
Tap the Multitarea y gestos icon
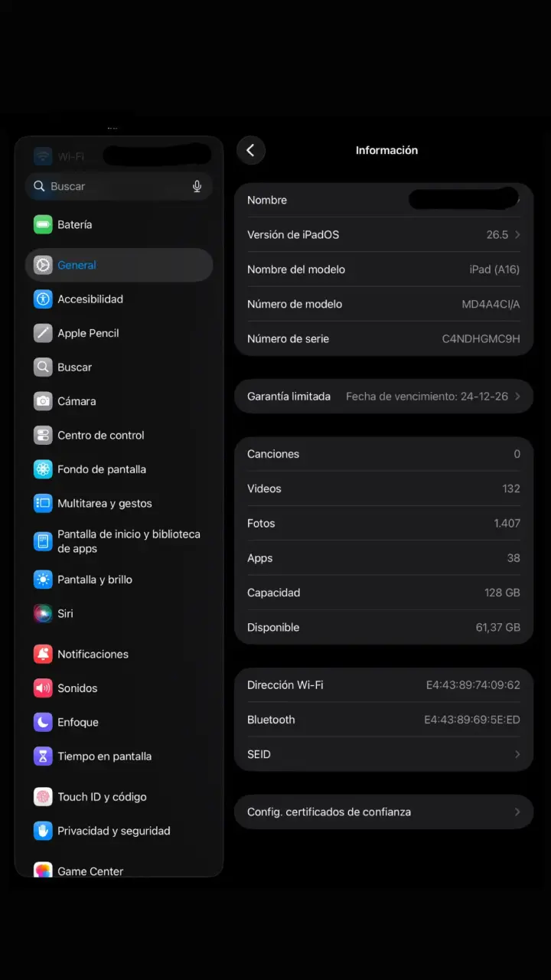tap(43, 503)
